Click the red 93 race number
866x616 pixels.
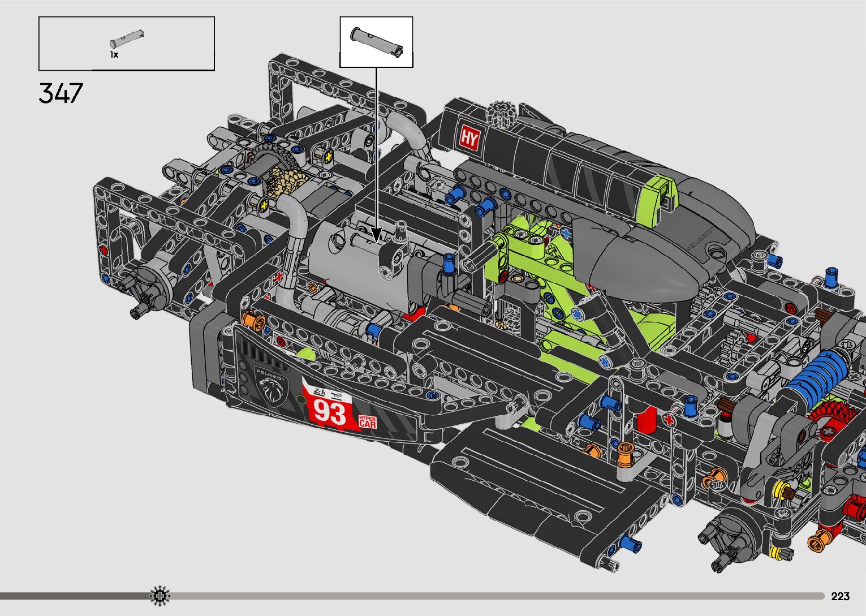click(330, 412)
